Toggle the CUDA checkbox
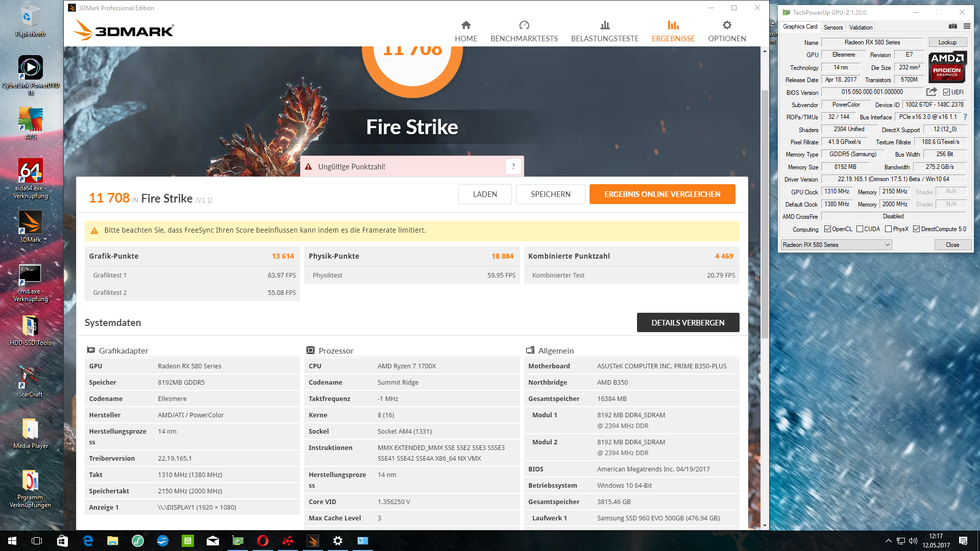980x551 pixels. pos(860,229)
